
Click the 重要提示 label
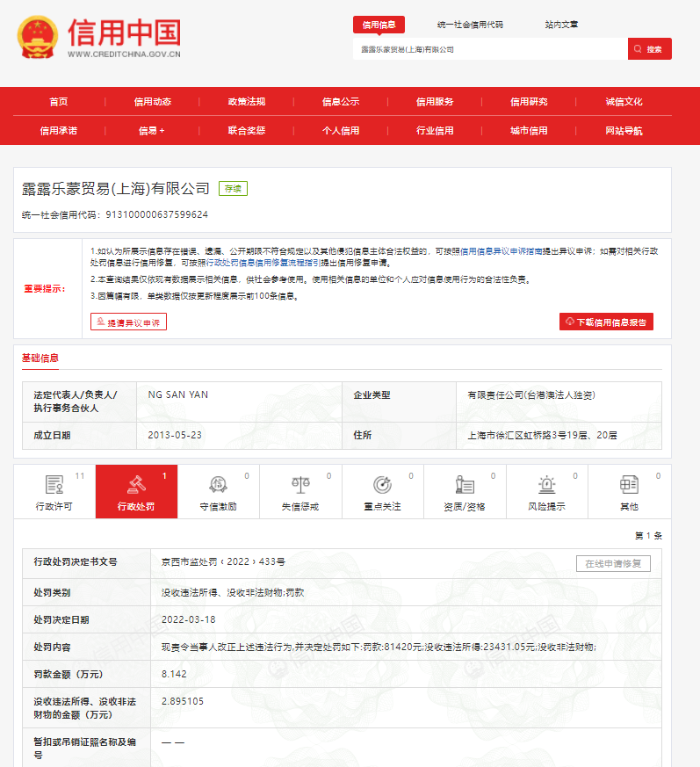[45, 289]
